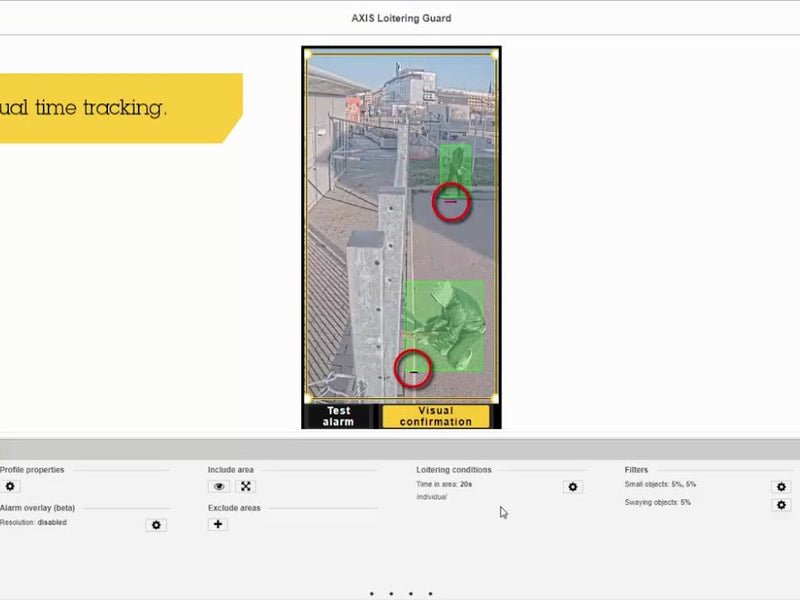This screenshot has width=800, height=600.
Task: Select bottom-left corner handle of include area
Action: [308, 397]
